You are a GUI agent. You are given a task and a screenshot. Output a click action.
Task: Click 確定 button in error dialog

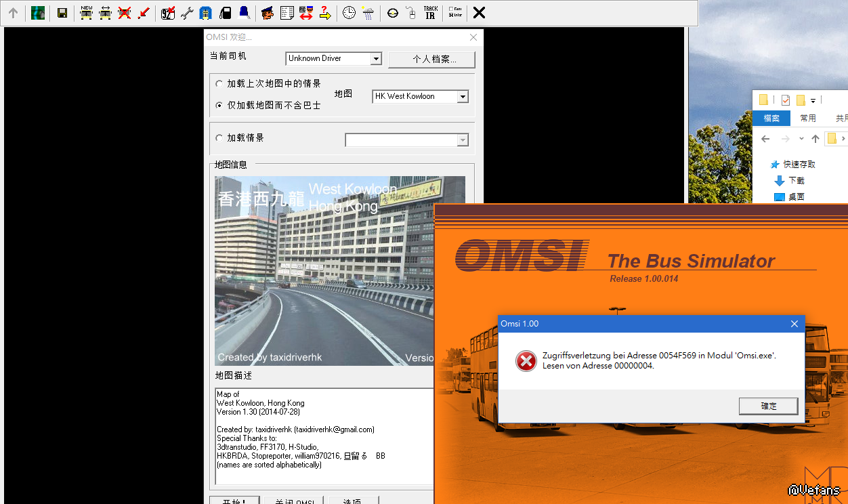coord(769,406)
